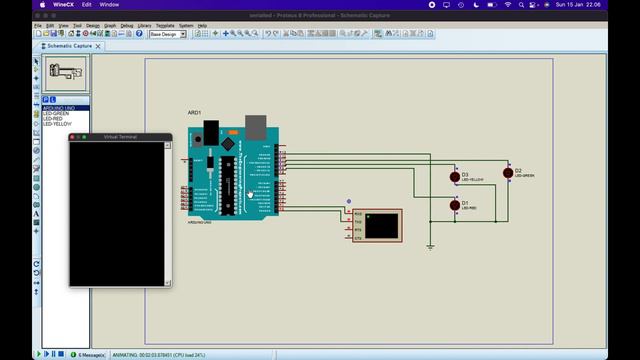
Task: Open the File menu
Action: click(38, 26)
